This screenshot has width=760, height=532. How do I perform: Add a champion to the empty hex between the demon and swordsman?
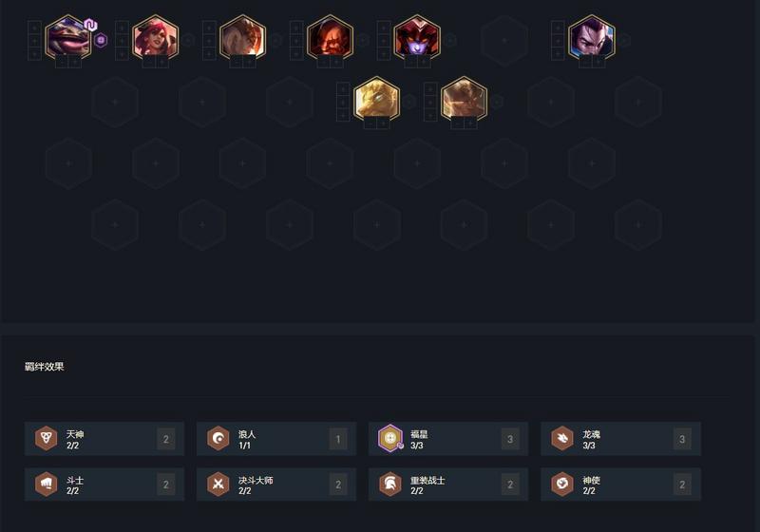[x=504, y=41]
